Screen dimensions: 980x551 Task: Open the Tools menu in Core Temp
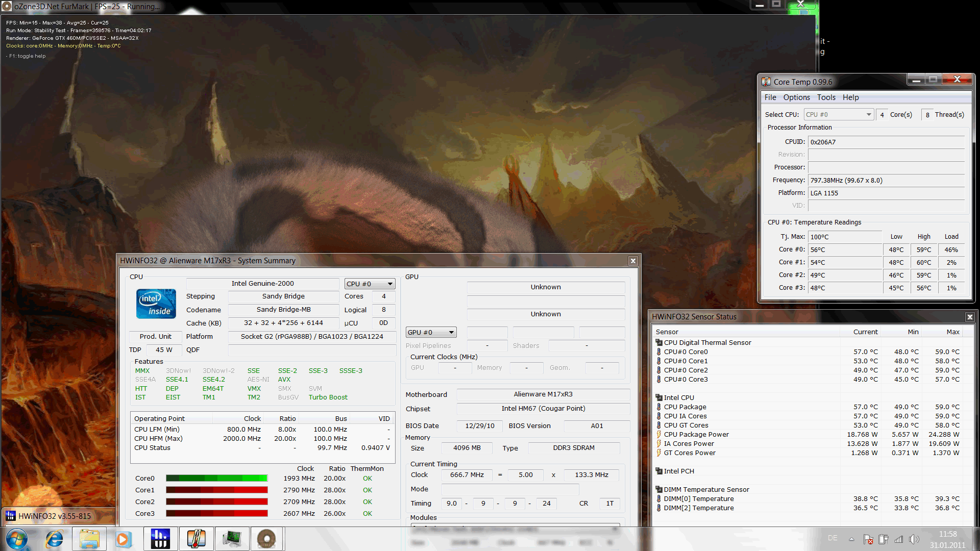coord(826,97)
